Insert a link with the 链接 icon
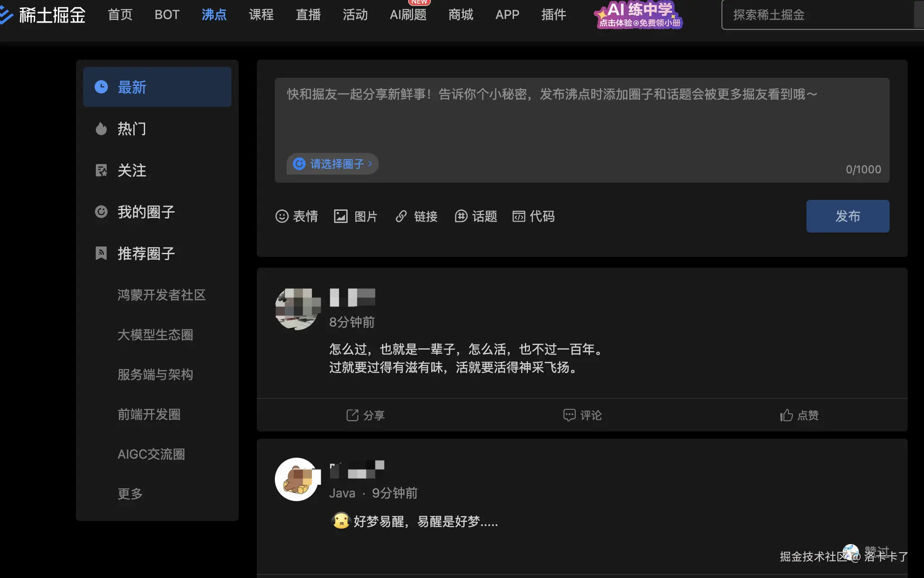The image size is (924, 578). click(401, 216)
